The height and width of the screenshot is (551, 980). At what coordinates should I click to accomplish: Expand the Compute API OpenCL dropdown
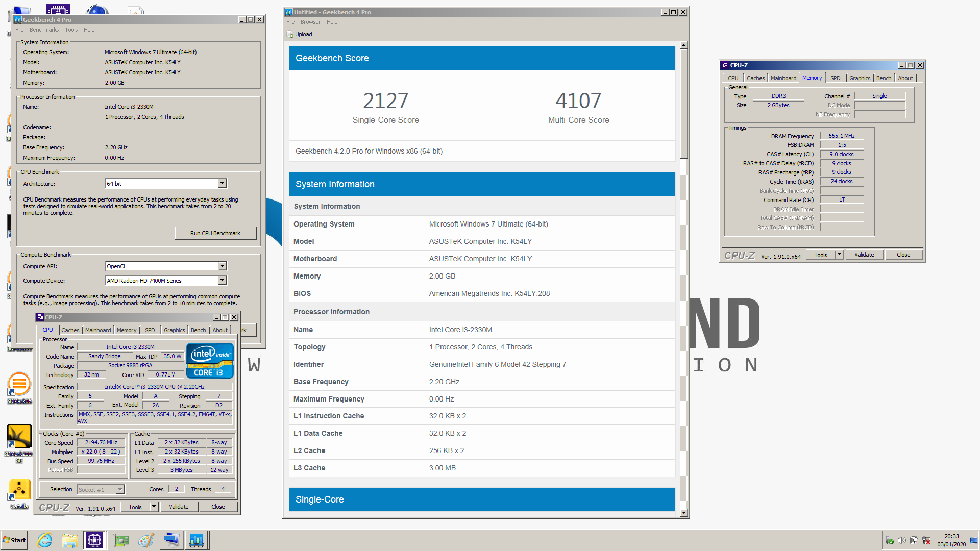click(x=222, y=266)
